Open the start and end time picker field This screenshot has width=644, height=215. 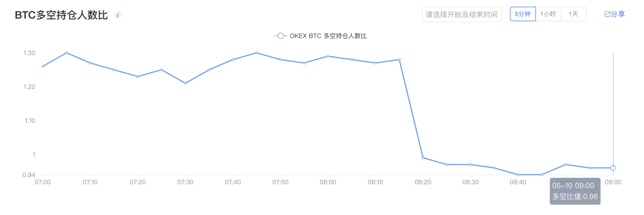[x=462, y=14]
